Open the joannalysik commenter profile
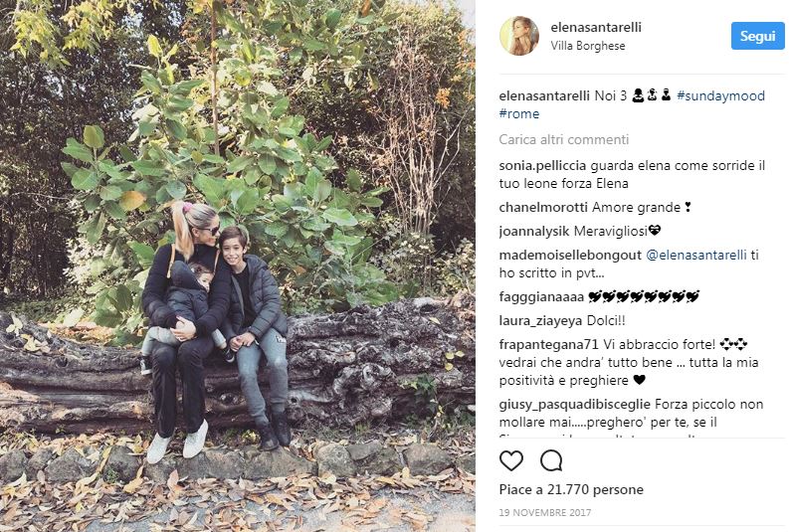The image size is (789, 532). [534, 232]
